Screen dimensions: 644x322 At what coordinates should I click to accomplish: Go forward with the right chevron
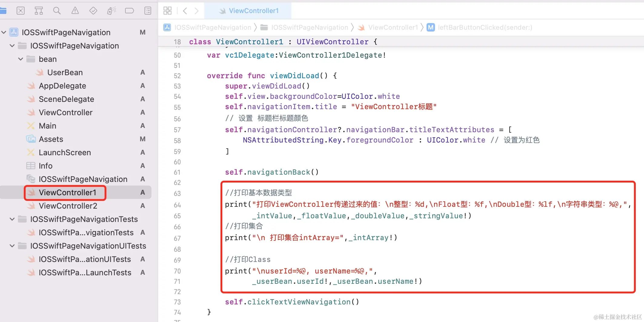[197, 11]
